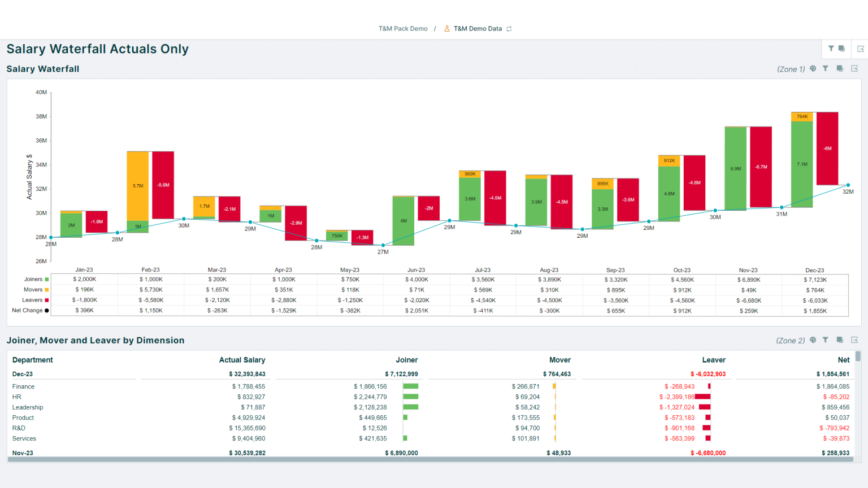This screenshot has height=488, width=868.
Task: Click the export icon in the top-right header
Action: coord(860,49)
